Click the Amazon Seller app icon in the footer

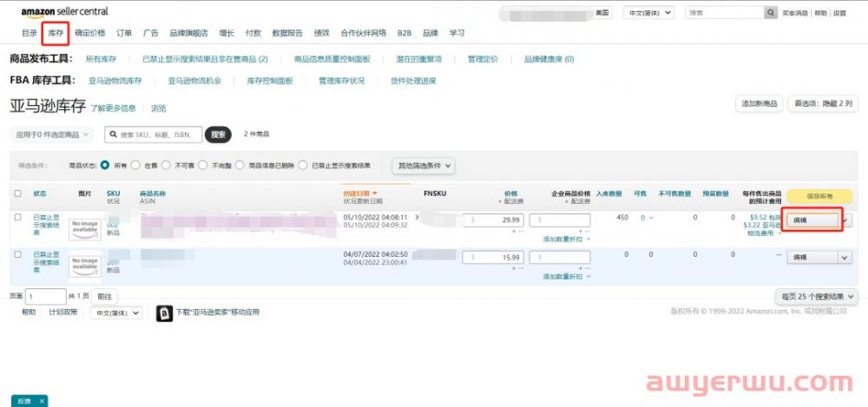point(164,313)
